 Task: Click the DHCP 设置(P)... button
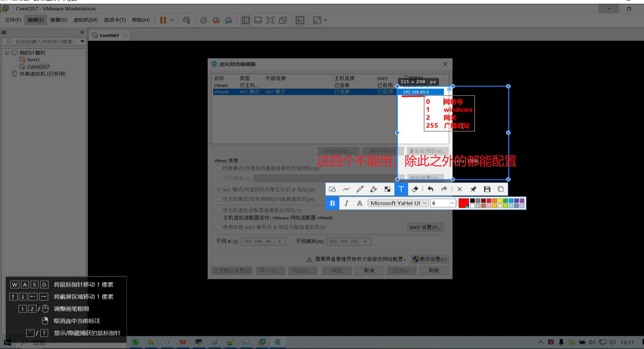point(425,228)
